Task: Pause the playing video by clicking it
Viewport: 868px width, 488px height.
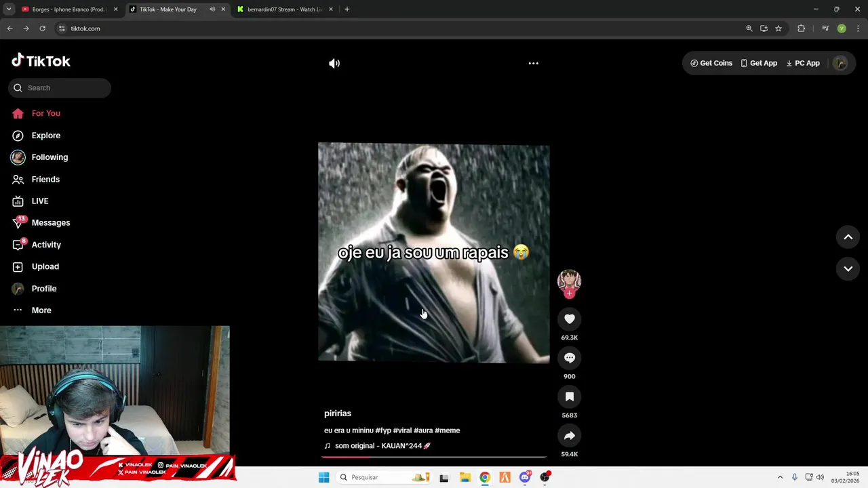Action: (434, 253)
